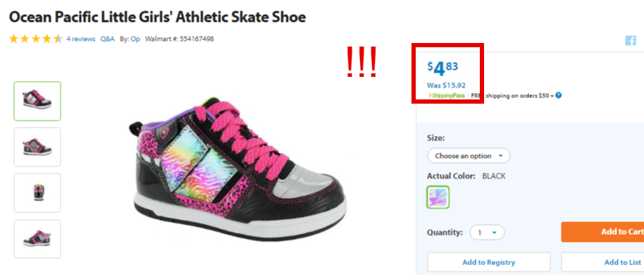The height and width of the screenshot is (275, 644).
Task: Open the Size 'Choose an option' dropdown
Action: 469,156
